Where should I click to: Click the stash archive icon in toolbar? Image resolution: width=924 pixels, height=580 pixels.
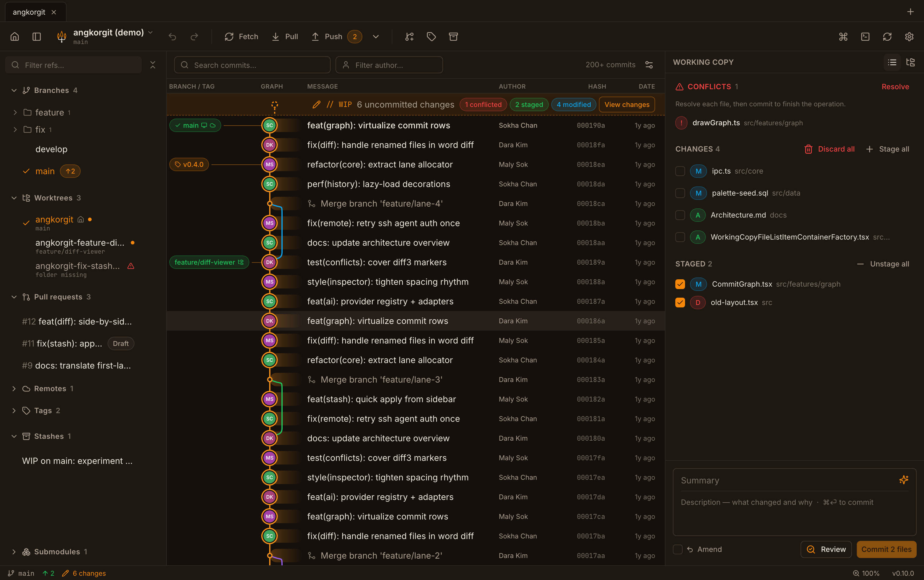[x=453, y=36]
